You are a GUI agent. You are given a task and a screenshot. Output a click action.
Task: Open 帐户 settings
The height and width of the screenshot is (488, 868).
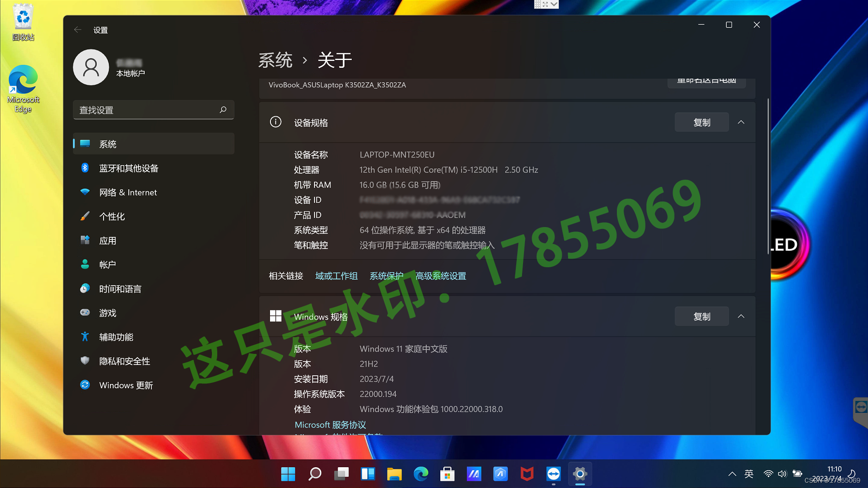[x=153, y=265]
